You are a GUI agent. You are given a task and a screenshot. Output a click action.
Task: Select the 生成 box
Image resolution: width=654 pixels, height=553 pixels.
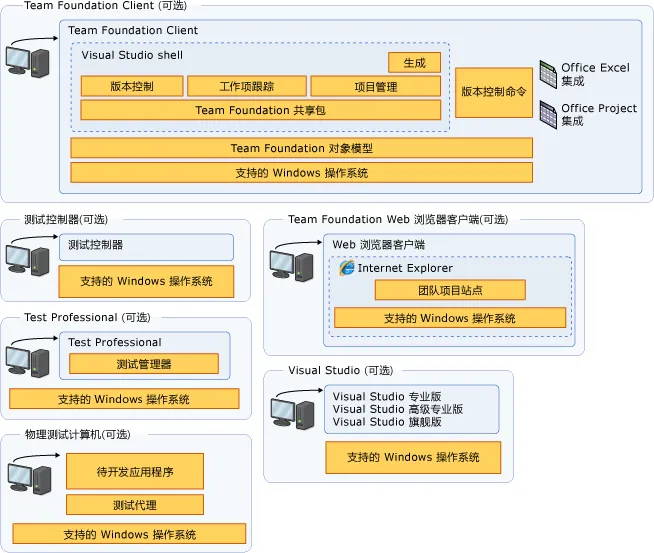point(414,63)
